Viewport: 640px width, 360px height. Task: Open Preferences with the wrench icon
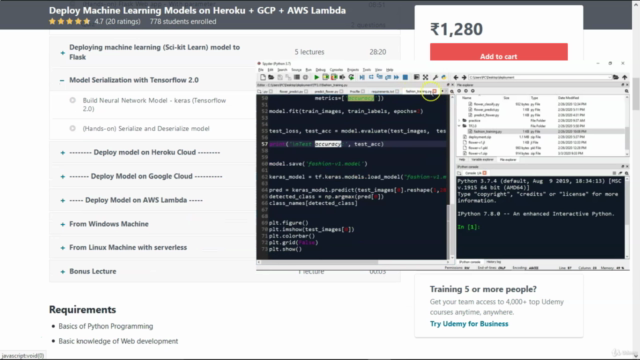[x=435, y=77]
